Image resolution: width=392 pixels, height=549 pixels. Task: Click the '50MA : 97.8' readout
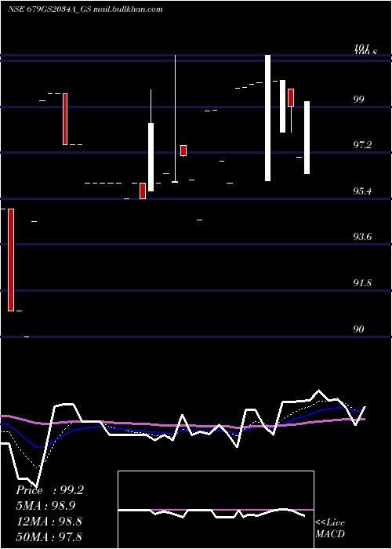49,536
